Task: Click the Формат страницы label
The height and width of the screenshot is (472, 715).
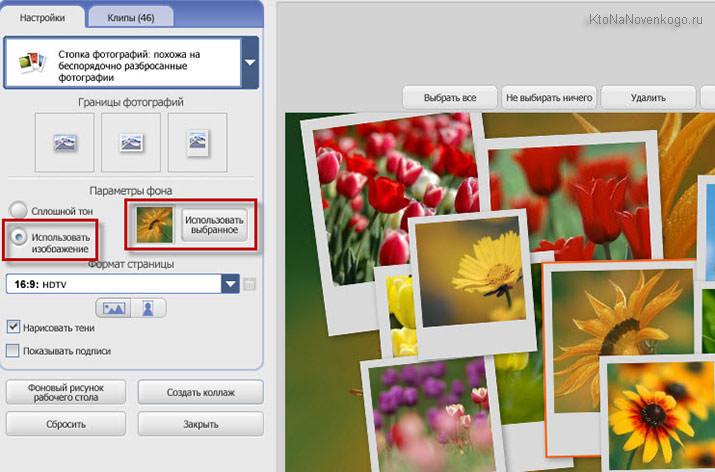Action: pyautogui.click(x=131, y=264)
